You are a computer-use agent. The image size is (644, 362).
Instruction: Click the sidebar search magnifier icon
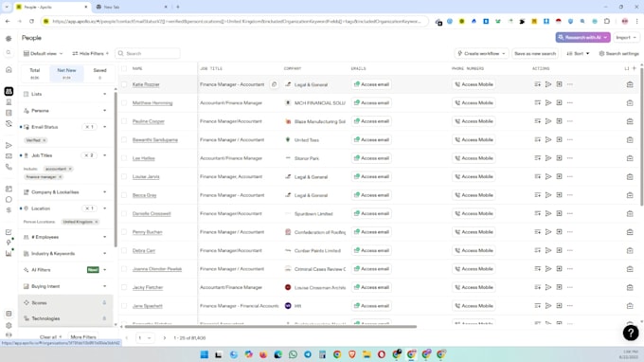pos(9,53)
